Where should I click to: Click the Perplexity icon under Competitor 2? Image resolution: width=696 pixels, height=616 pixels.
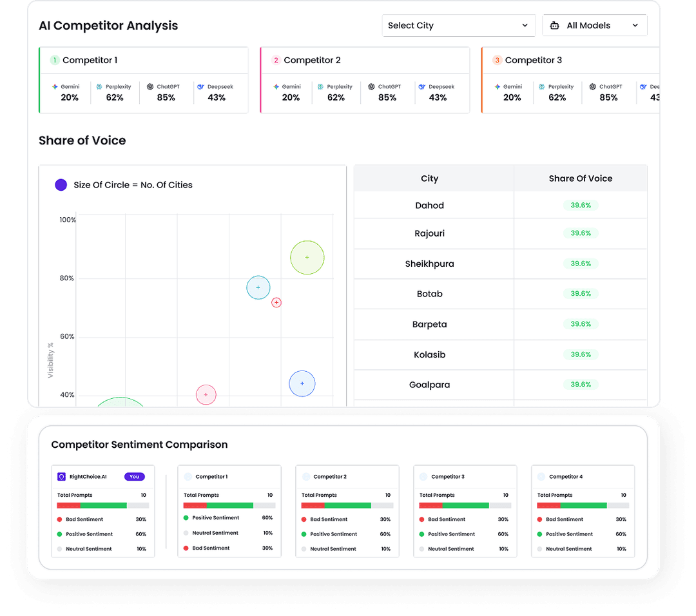[x=321, y=86]
